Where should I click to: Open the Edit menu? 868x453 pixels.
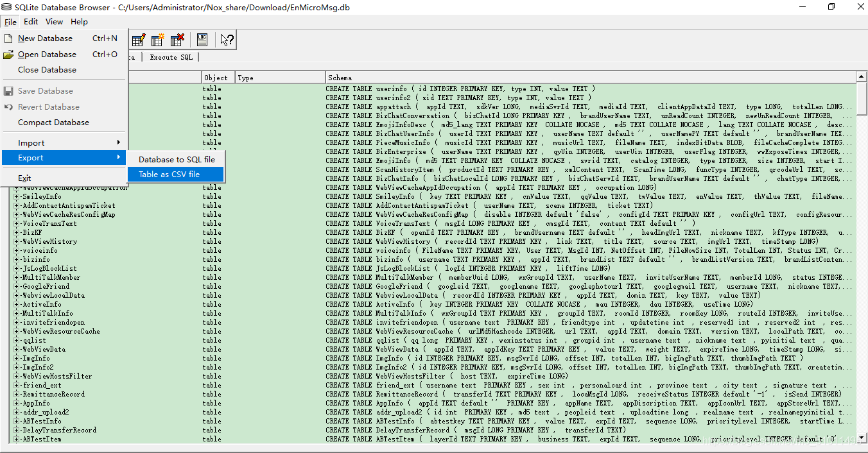click(31, 22)
